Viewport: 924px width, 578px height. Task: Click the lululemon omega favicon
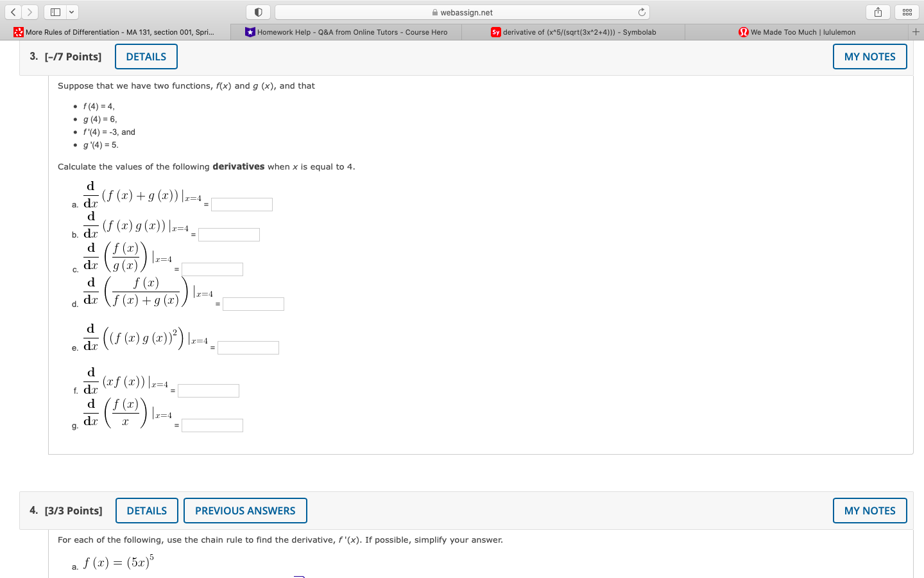[x=744, y=31]
